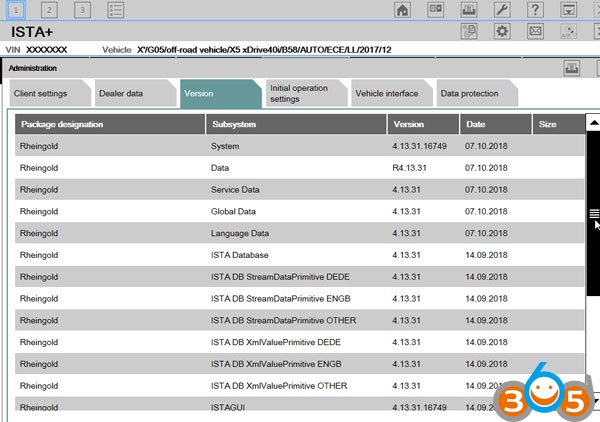Click the VIN value XXXXXXX
Screen dimensions: 600x422
click(46, 50)
